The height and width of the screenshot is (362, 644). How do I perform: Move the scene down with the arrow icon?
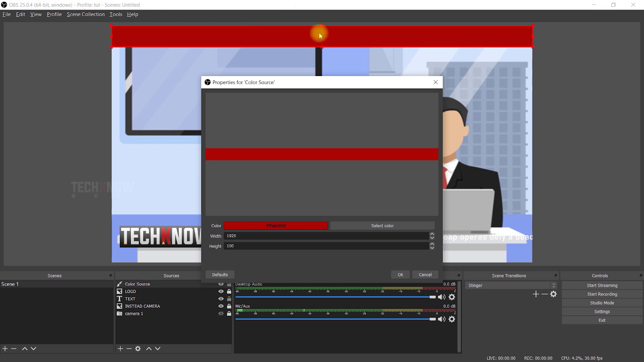tap(33, 349)
